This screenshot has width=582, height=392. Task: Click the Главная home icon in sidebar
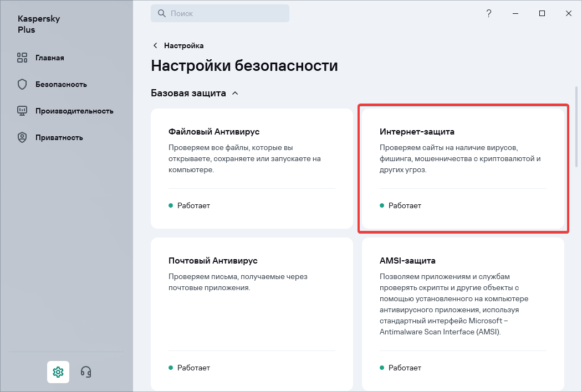[22, 58]
